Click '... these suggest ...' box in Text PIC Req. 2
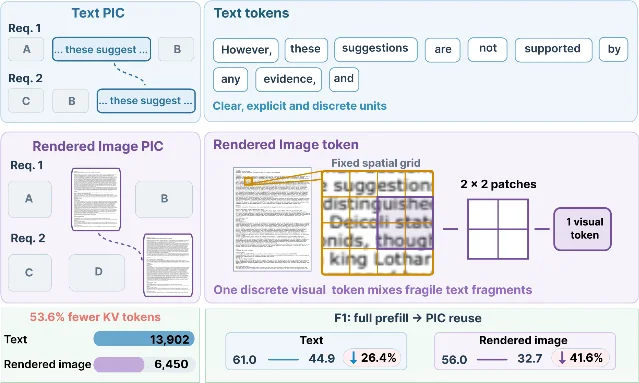Screen dimensions: 639x383 point(146,101)
